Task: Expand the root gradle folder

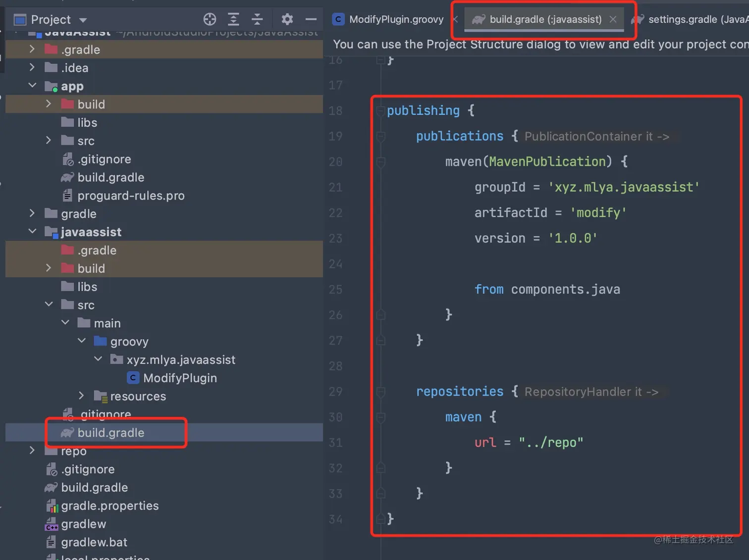Action: tap(32, 213)
